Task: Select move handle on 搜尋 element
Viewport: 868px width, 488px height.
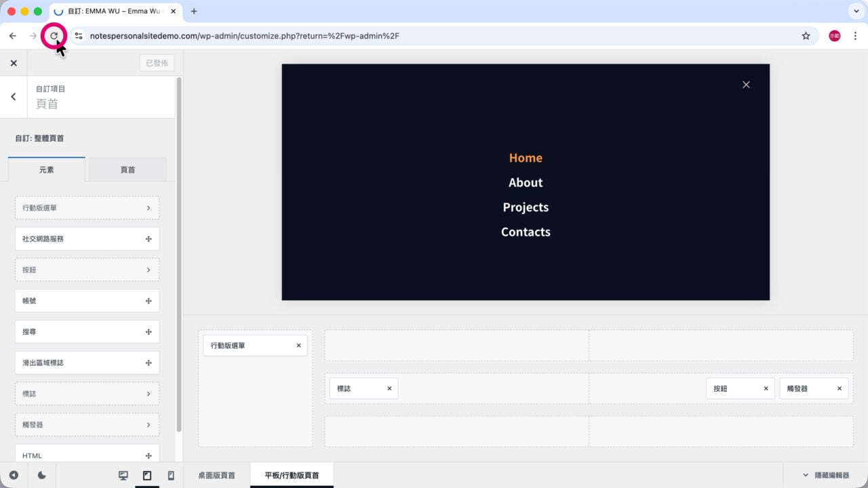Action: tap(149, 332)
